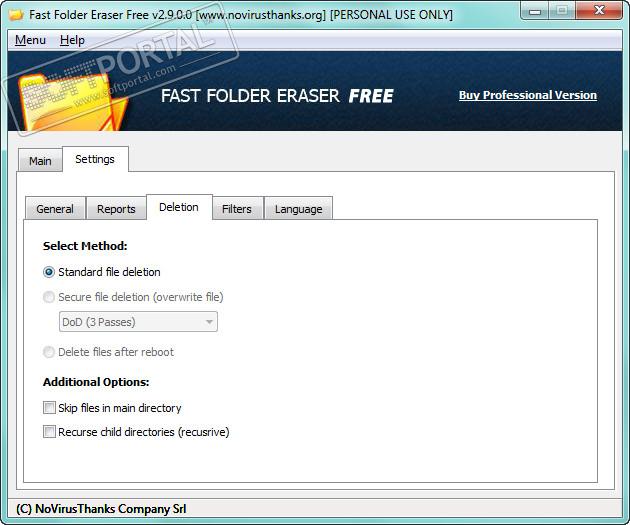Viewport: 630px width, 525px height.
Task: Click the disabled maximize window button
Action: (562, 10)
